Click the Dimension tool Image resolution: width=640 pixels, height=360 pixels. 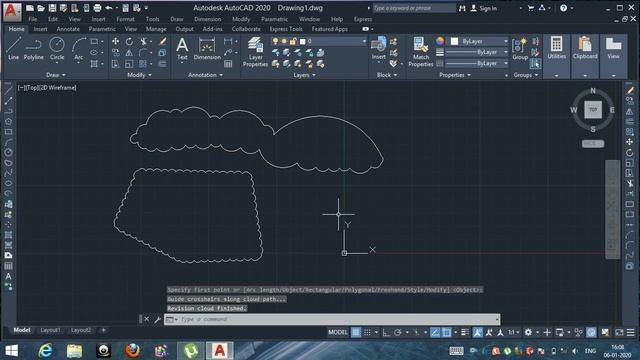pyautogui.click(x=207, y=49)
